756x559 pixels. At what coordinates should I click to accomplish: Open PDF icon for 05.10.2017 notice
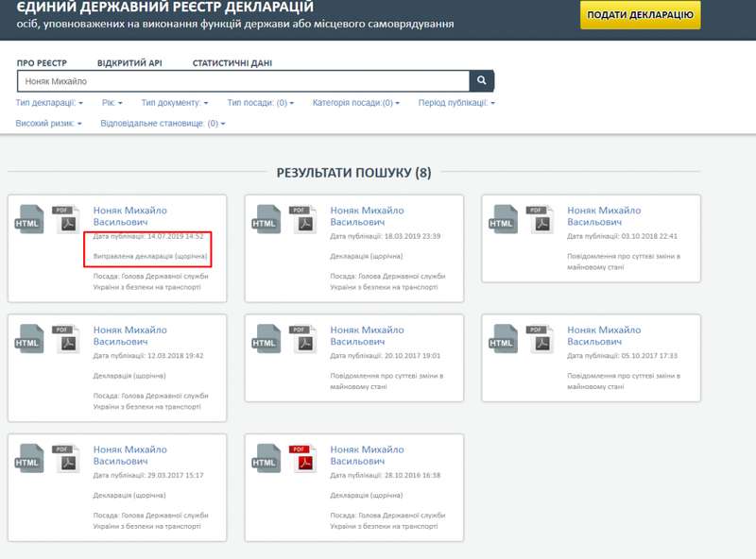(x=541, y=338)
